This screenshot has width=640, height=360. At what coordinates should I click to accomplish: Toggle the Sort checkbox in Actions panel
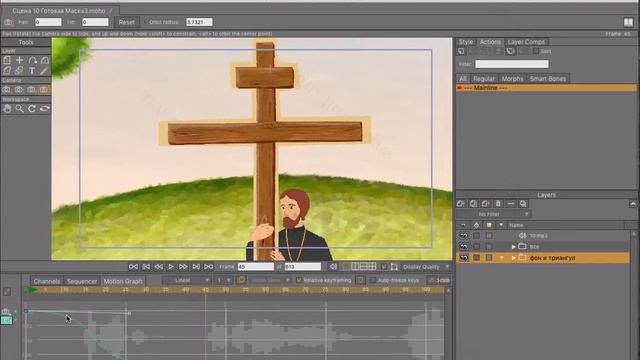tap(536, 51)
